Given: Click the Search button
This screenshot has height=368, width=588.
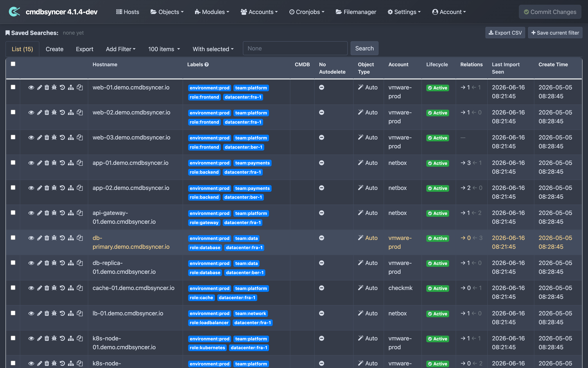Looking at the screenshot, I should coord(364,48).
